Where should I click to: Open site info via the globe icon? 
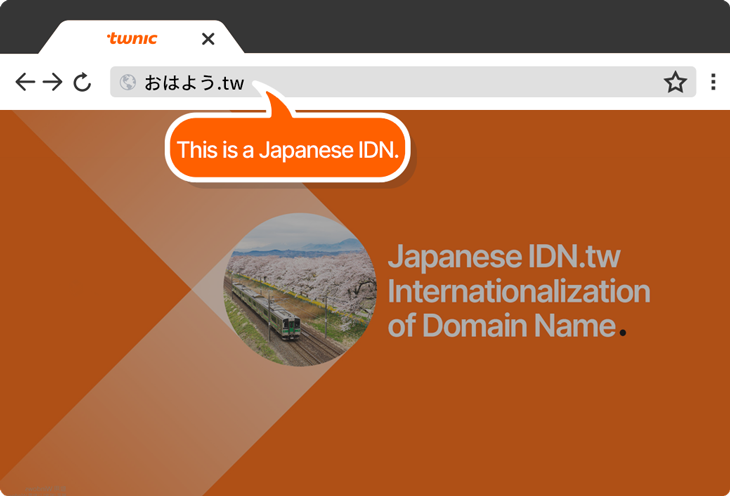tap(128, 82)
